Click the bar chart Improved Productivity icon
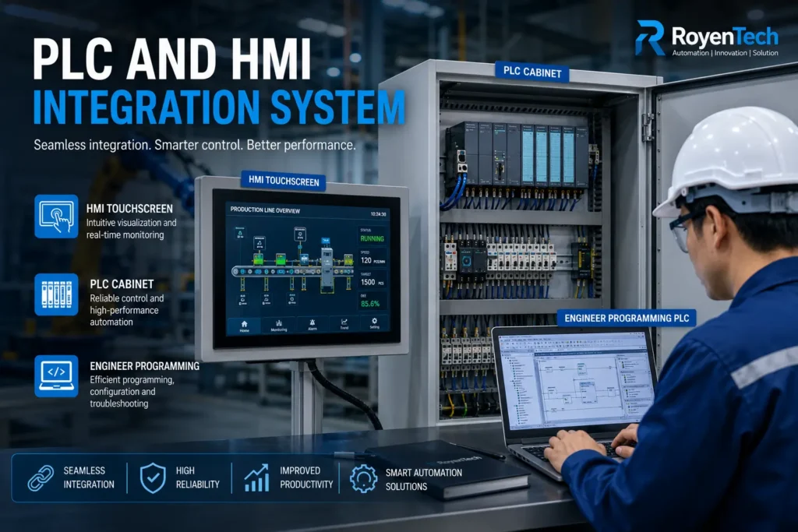 [x=256, y=477]
